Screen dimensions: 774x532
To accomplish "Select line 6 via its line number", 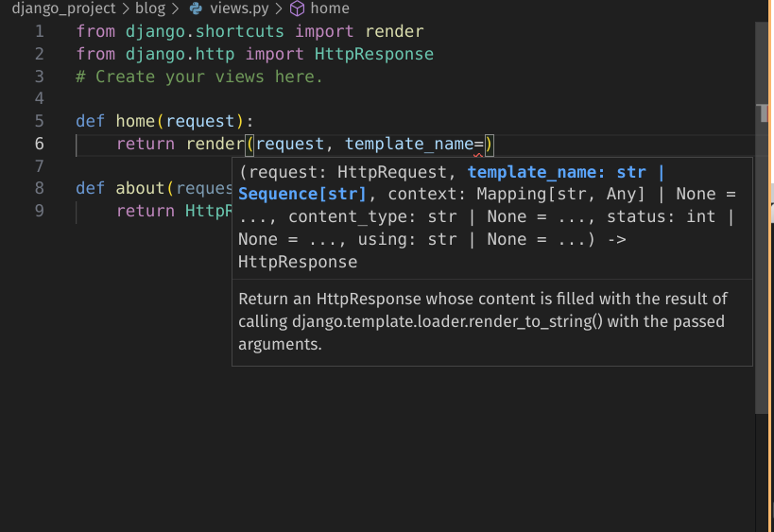I will point(39,144).
